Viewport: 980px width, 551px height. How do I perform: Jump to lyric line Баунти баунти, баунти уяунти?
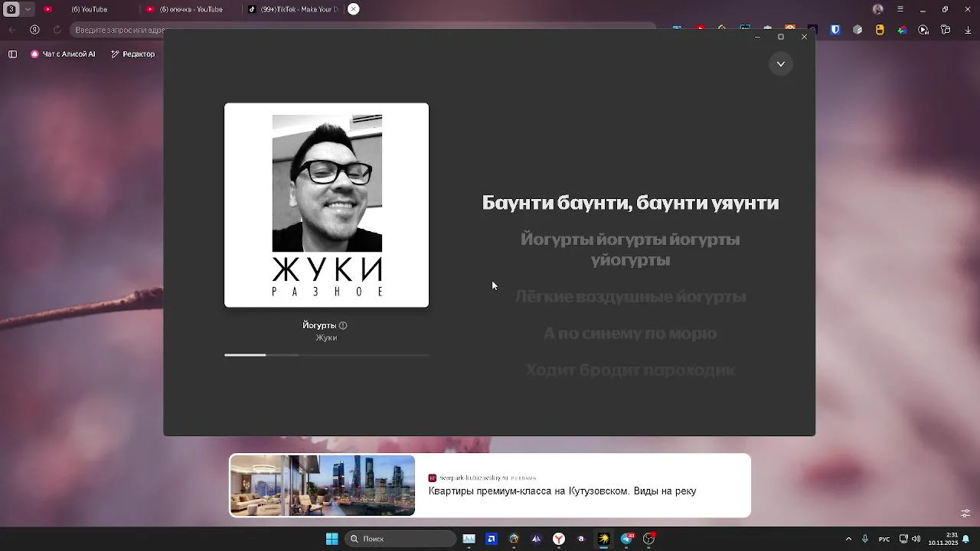pos(630,203)
